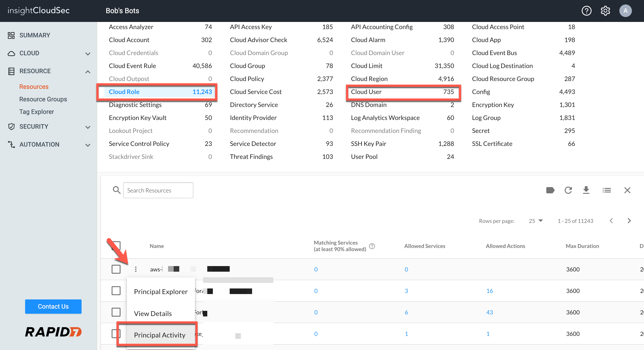Viewport: 644px width, 350px height.
Task: Expand the CLOUD sidebar section
Action: (88, 53)
